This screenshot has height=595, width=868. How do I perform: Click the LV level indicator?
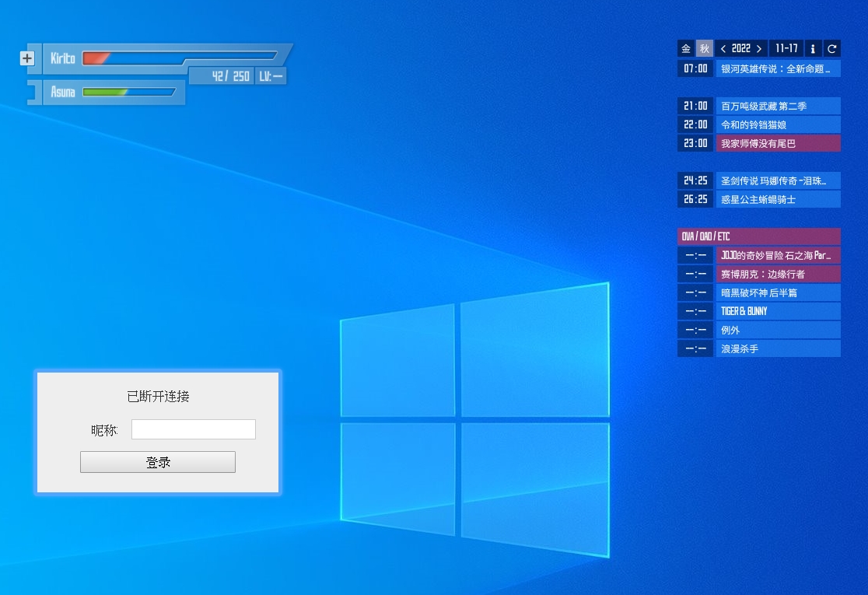(271, 76)
